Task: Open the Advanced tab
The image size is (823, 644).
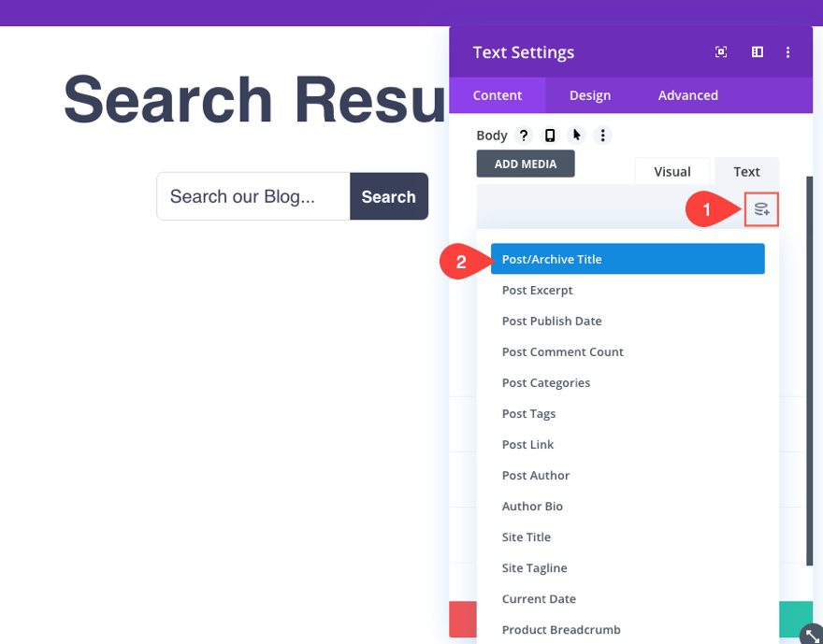Action: pos(687,94)
